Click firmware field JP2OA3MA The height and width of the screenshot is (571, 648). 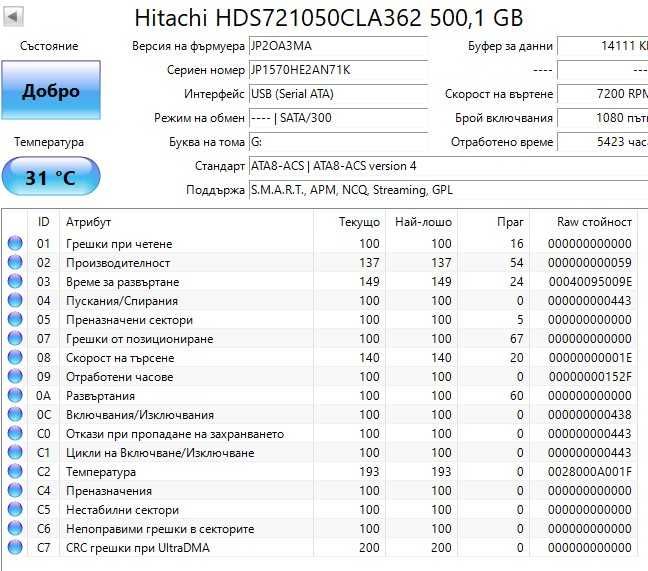pos(338,46)
